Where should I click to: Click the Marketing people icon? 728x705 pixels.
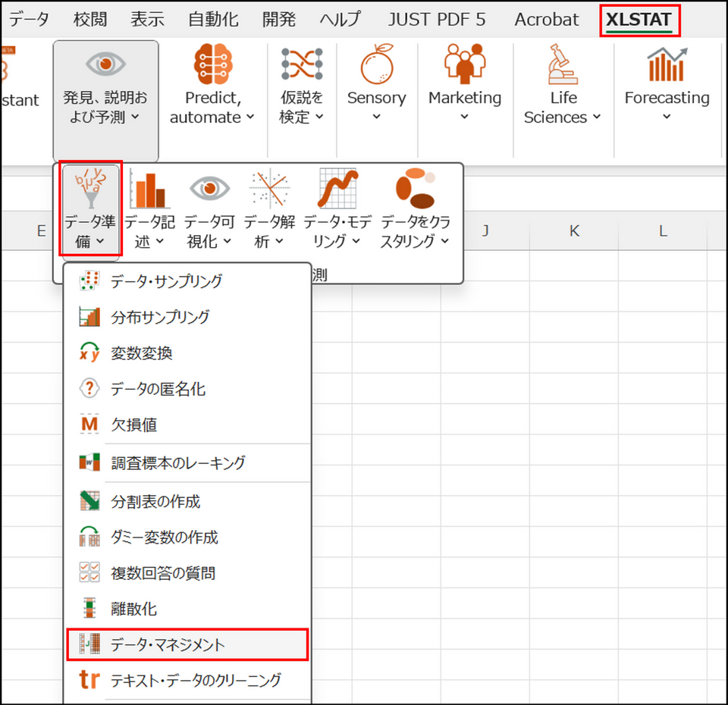[x=465, y=64]
